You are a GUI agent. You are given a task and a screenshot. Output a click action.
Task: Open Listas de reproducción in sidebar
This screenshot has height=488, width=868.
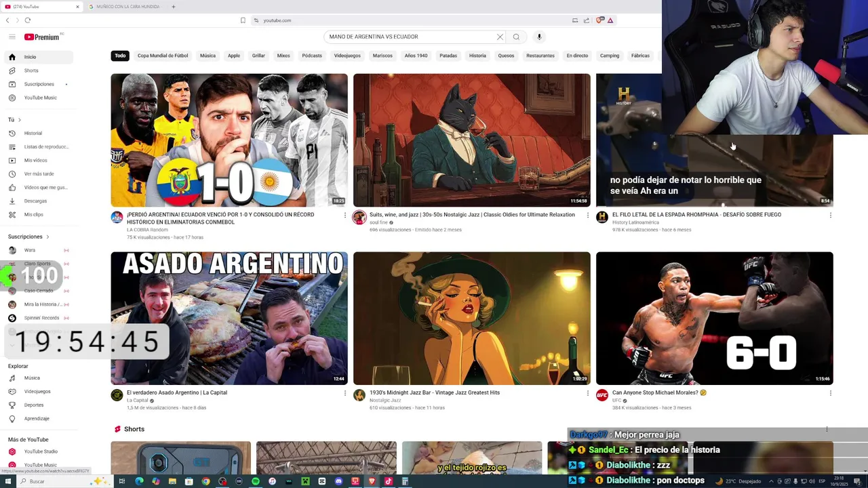coord(39,146)
